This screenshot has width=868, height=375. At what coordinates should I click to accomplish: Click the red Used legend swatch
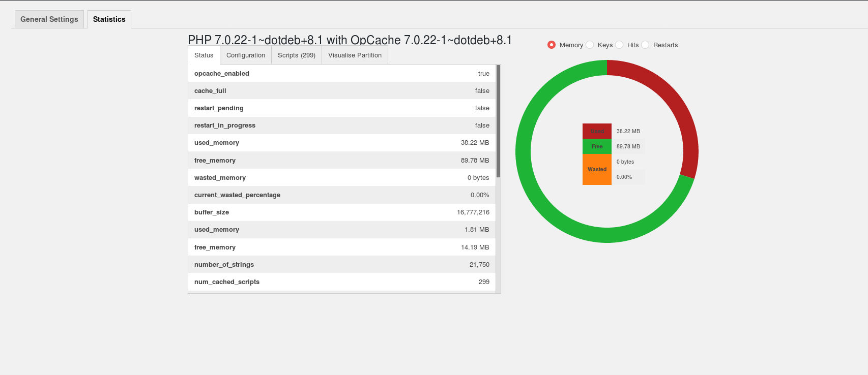tap(597, 131)
